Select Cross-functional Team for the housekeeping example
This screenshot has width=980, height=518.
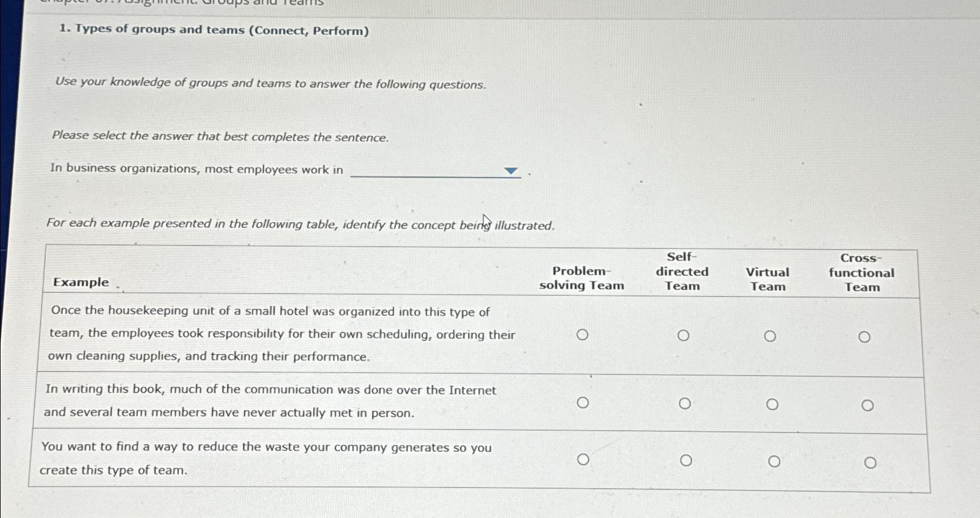click(864, 336)
